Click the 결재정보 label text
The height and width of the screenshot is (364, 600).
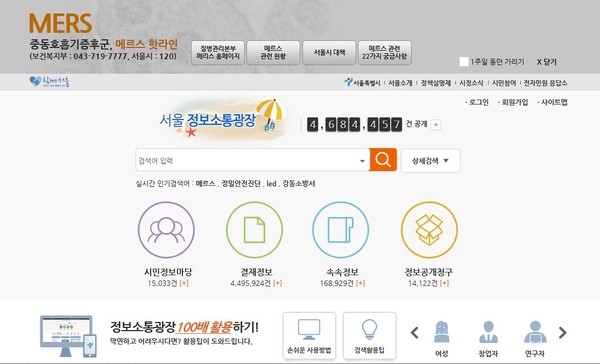pyautogui.click(x=256, y=272)
